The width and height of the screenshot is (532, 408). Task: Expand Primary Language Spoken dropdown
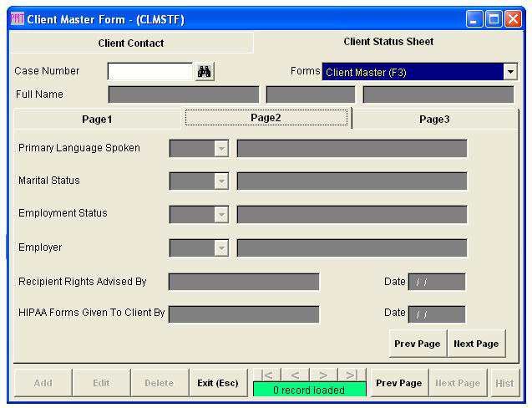pyautogui.click(x=221, y=149)
